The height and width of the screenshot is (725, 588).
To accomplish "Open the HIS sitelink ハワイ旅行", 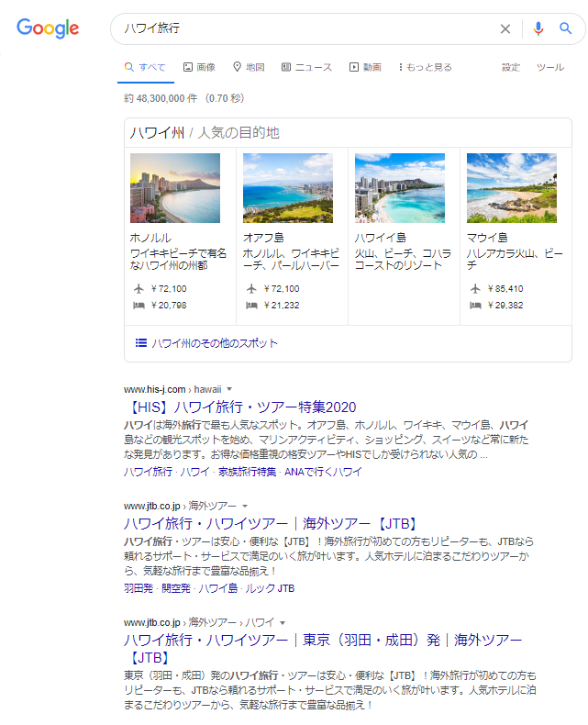I will 148,472.
